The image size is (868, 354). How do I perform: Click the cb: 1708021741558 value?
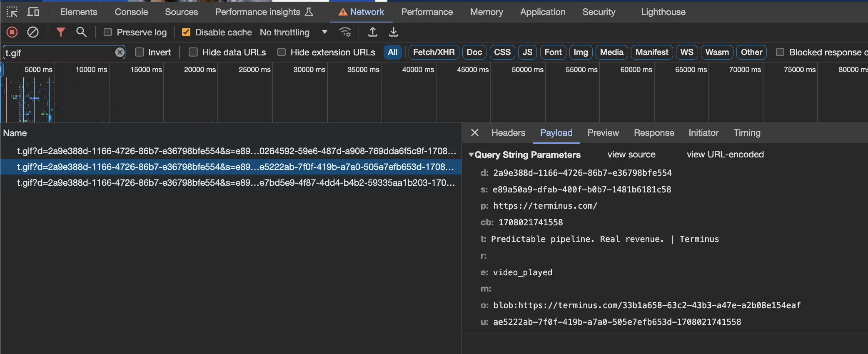[x=531, y=222]
